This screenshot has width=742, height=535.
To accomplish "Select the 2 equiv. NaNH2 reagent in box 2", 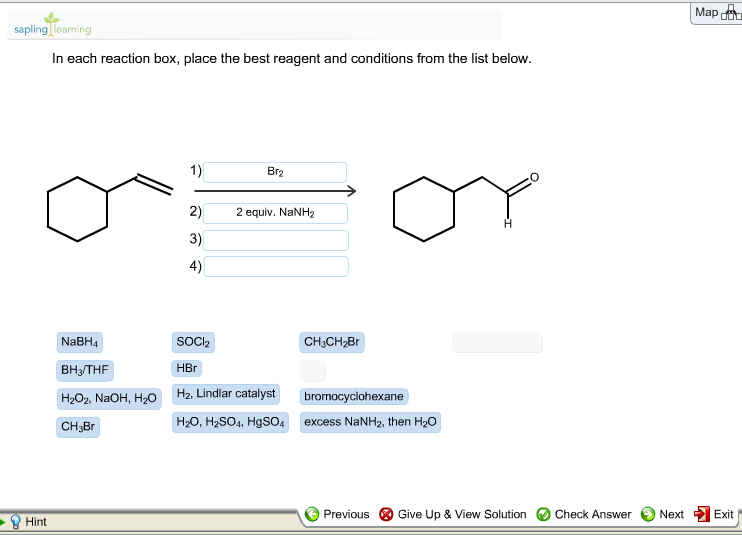I will pos(275,213).
